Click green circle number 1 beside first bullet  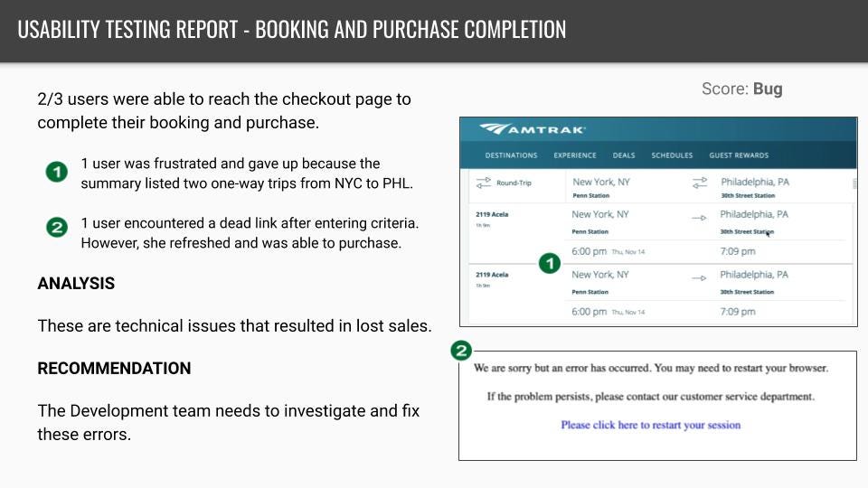56,172
